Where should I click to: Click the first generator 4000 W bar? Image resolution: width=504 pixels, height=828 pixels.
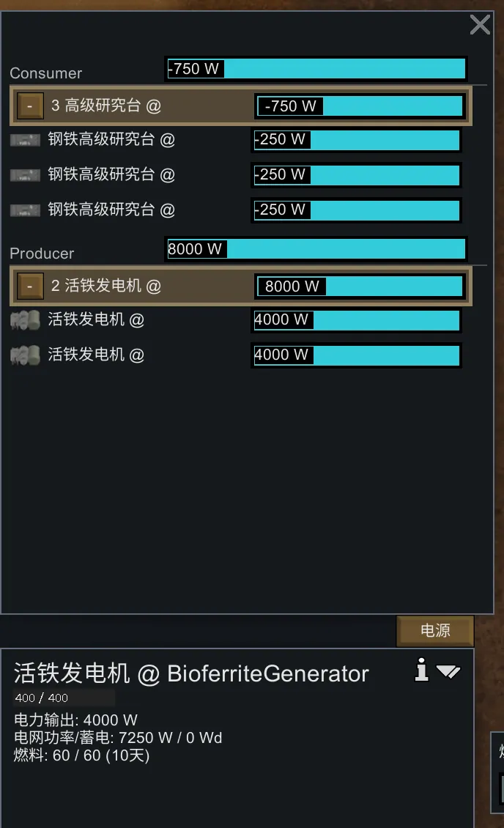pos(356,320)
